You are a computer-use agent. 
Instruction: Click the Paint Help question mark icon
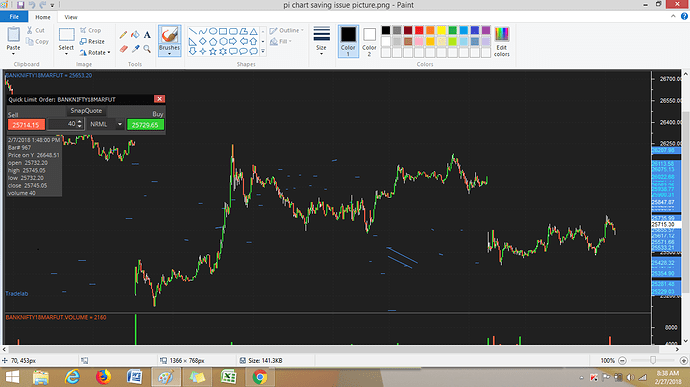[684, 16]
